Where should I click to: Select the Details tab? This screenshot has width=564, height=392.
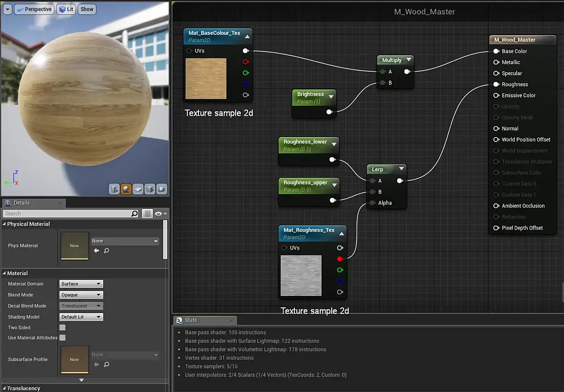click(22, 203)
